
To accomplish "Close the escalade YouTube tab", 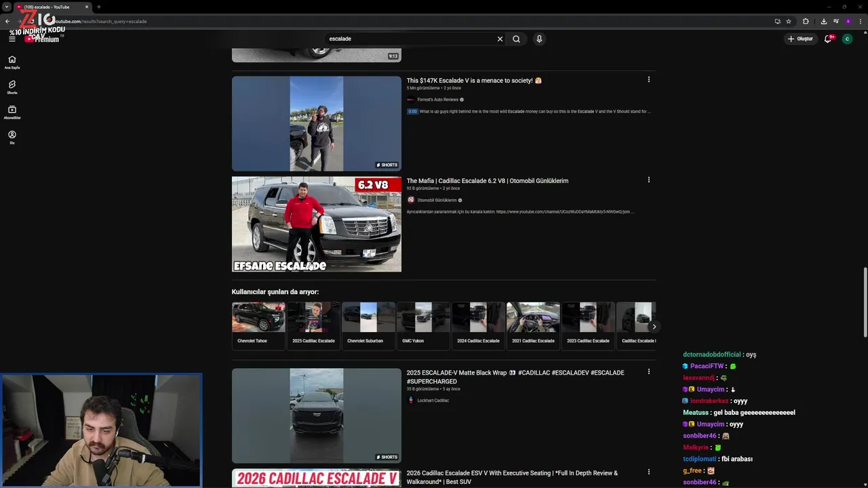I will point(87,7).
